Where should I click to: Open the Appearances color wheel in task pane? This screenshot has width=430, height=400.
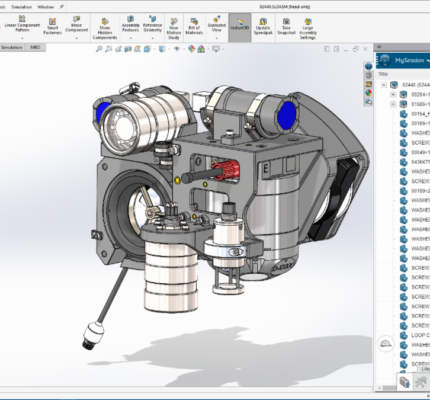click(368, 93)
